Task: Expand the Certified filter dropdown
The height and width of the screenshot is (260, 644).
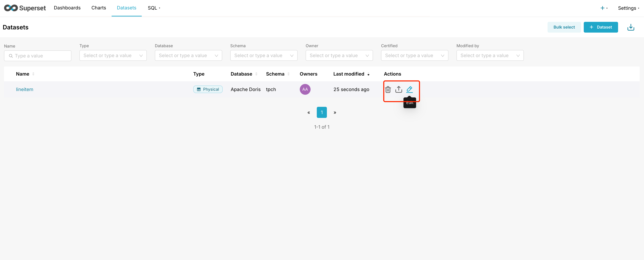Action: (414, 55)
